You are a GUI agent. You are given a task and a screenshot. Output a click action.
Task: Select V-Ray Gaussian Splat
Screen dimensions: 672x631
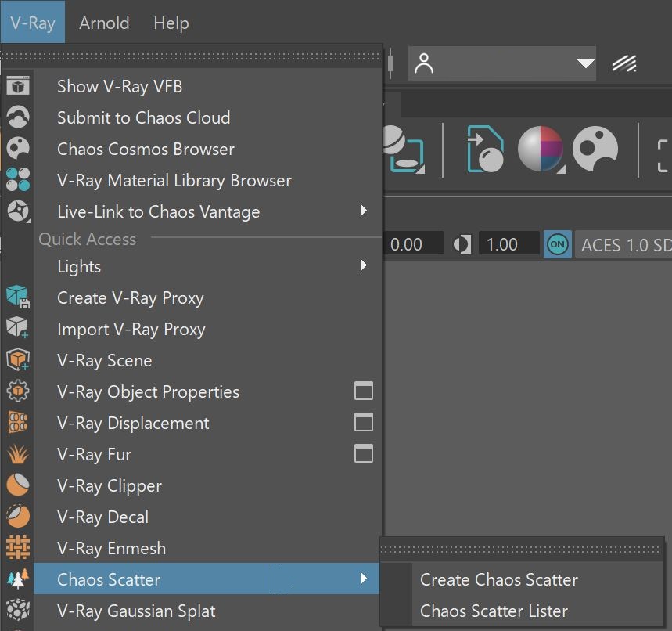click(x=207, y=611)
